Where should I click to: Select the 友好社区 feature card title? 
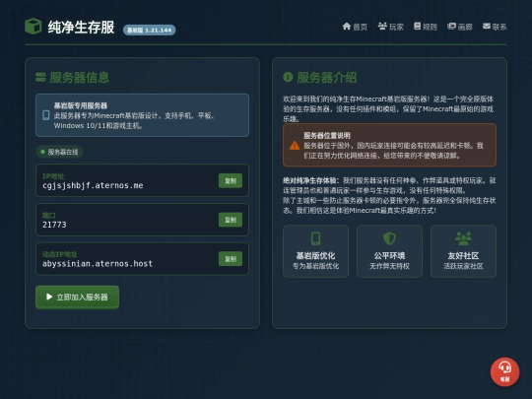tap(463, 255)
